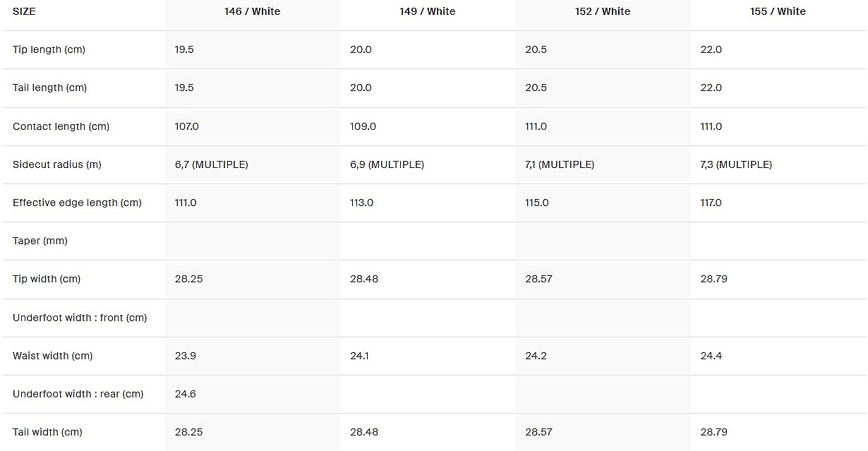This screenshot has height=451, width=868.
Task: Click the 152 / White size header
Action: 602,11
